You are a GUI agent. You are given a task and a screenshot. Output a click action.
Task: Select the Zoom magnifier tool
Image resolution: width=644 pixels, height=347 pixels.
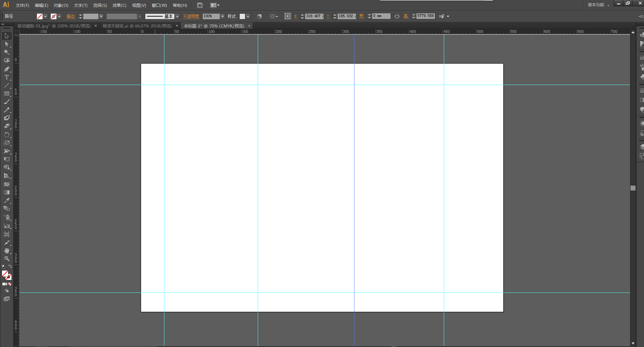7,259
